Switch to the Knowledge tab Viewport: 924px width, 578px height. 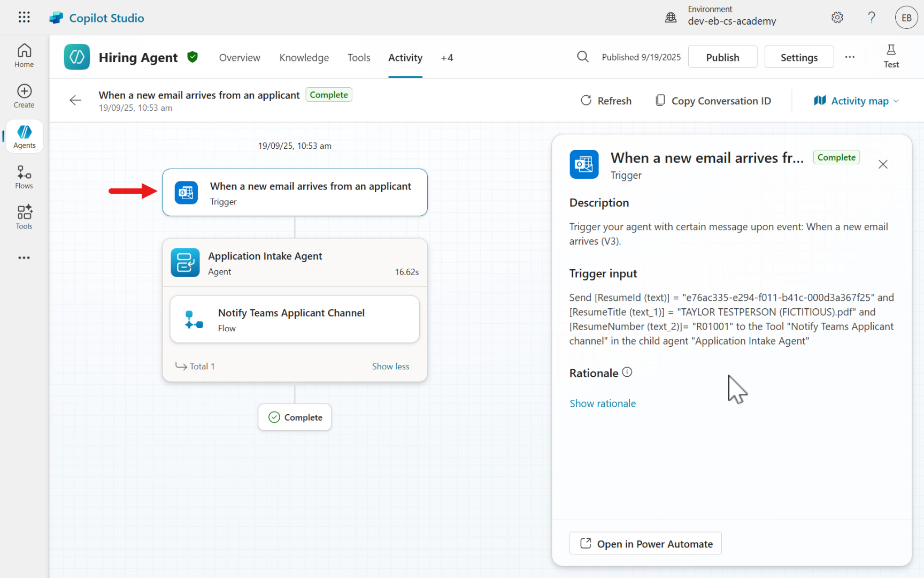coord(304,58)
